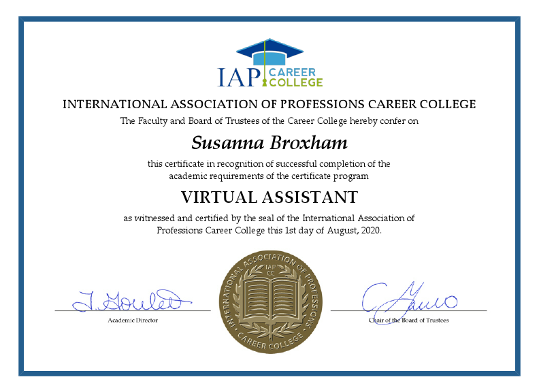Click the IAP Career College logo
The image size is (539, 392).
coord(270,63)
